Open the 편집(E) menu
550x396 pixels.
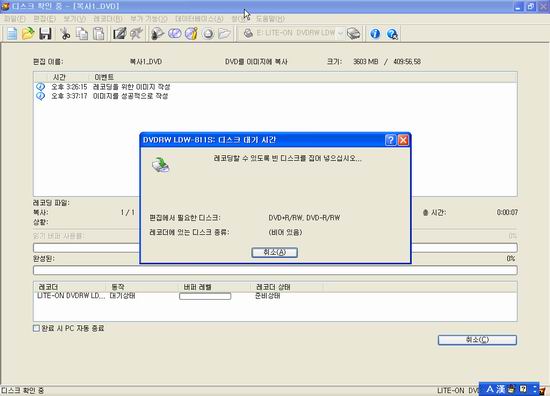[x=45, y=19]
